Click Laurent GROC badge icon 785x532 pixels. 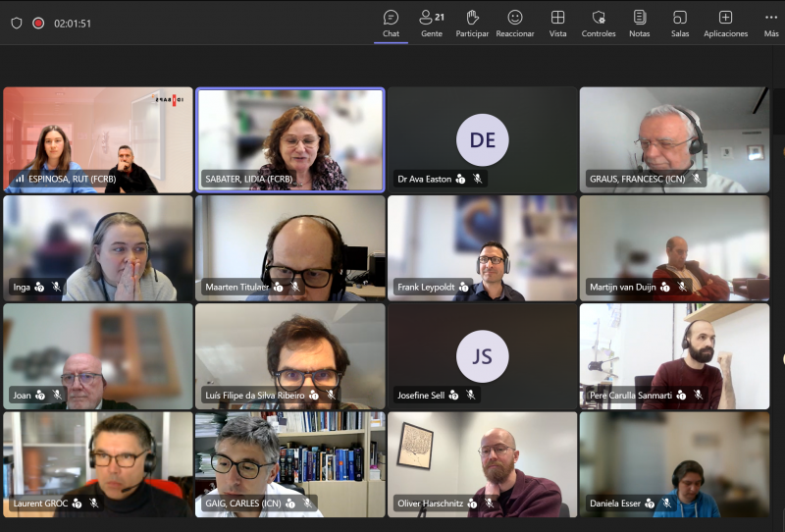pos(77,504)
